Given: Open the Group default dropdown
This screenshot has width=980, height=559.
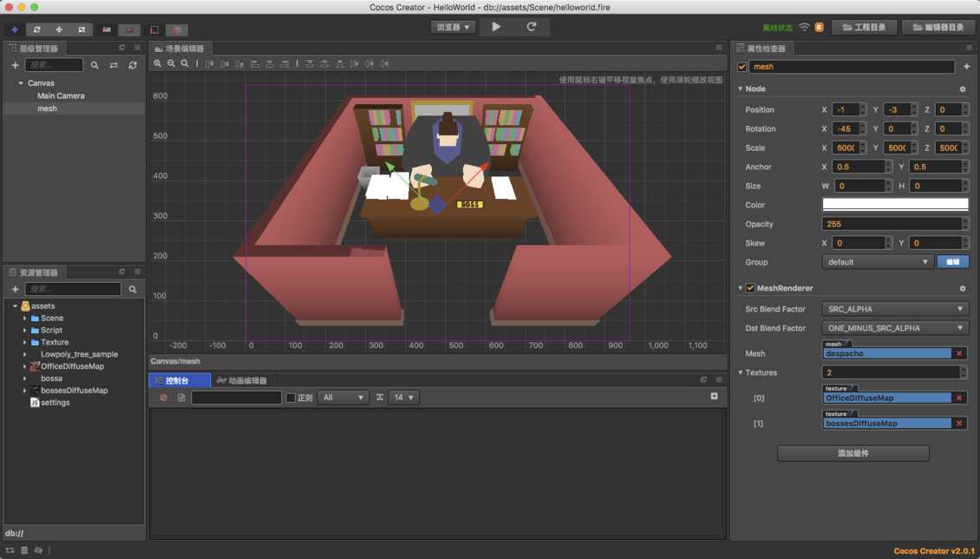Looking at the screenshot, I should pos(878,262).
